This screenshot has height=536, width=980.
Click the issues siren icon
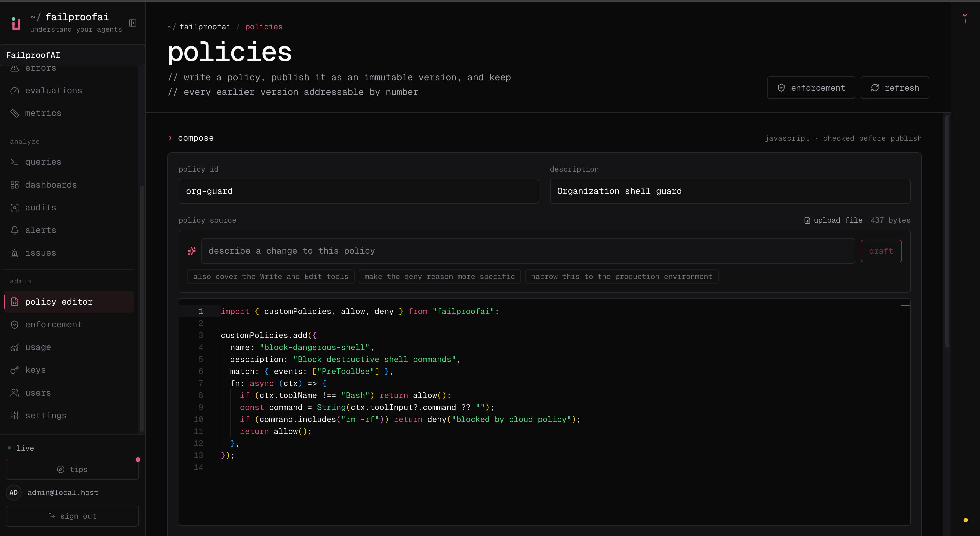tap(14, 253)
